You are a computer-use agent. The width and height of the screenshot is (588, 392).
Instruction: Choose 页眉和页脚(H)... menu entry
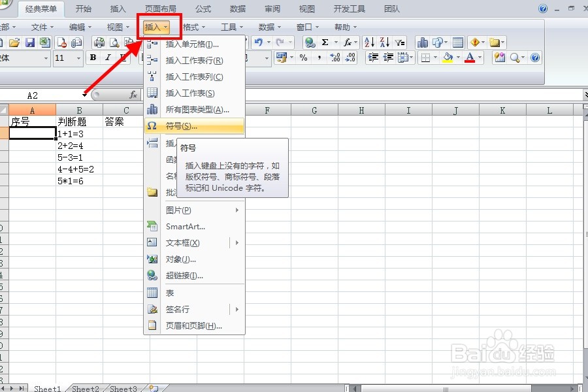(194, 325)
